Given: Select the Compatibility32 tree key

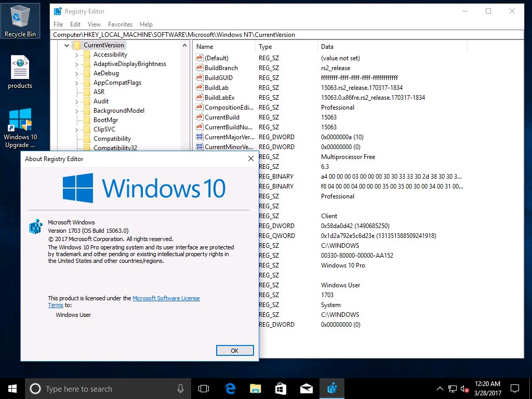Looking at the screenshot, I should [x=115, y=148].
